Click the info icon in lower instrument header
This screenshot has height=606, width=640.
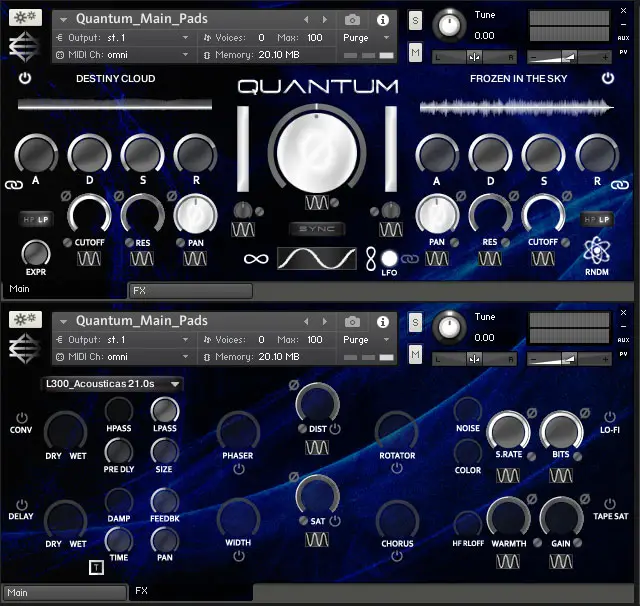click(382, 322)
